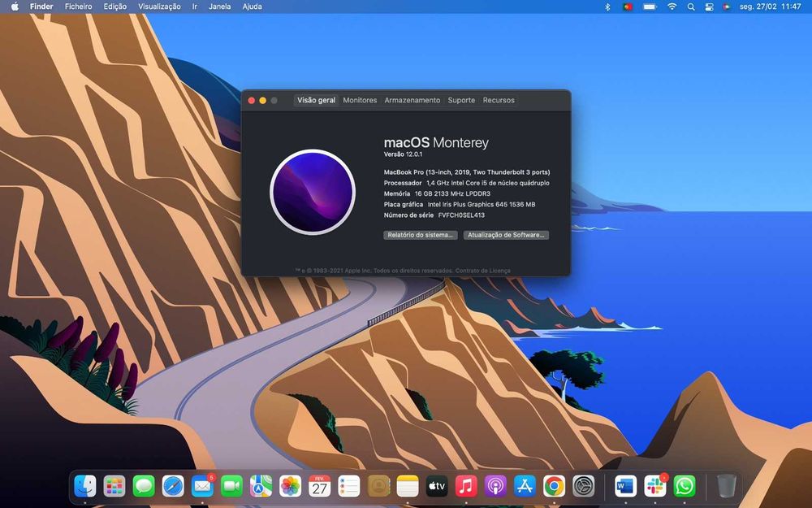Click the Relatório do sistema button
This screenshot has width=812, height=508.
click(x=420, y=235)
